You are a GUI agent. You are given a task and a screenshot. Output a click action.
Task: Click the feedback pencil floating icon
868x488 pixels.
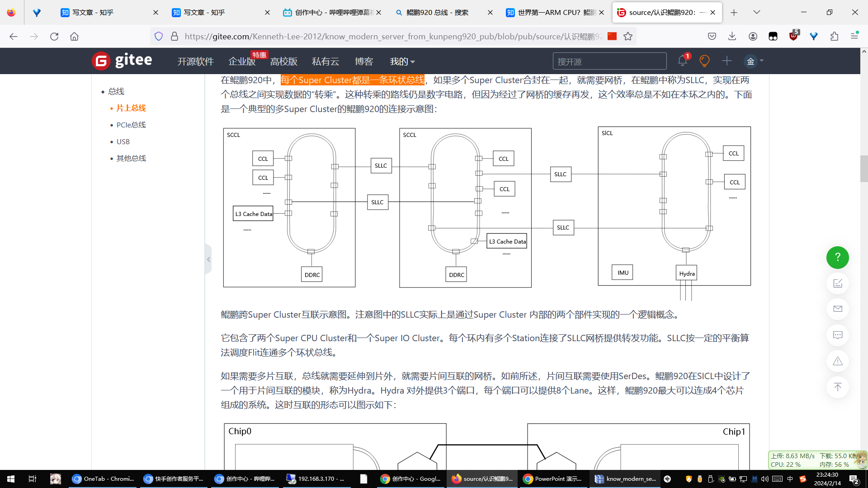tap(837, 283)
